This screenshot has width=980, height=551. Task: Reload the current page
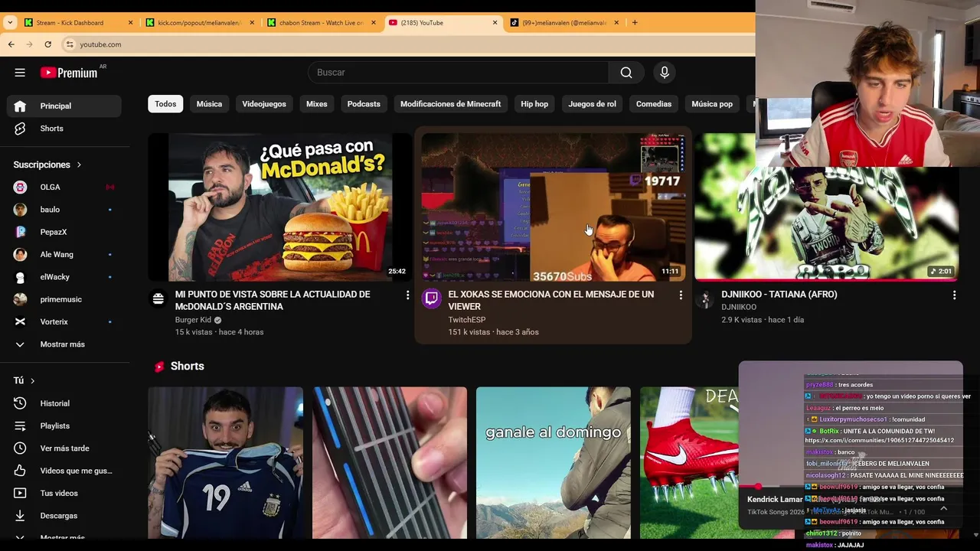pyautogui.click(x=47, y=44)
